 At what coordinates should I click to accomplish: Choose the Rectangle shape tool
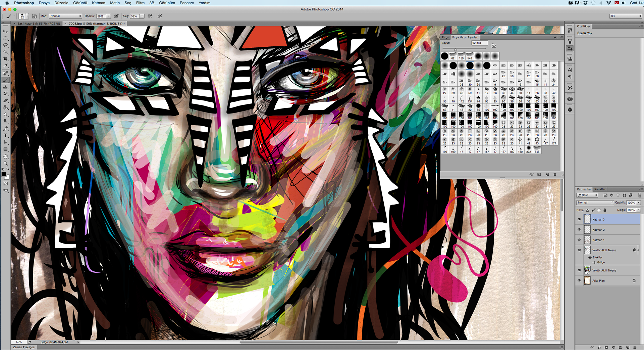point(5,149)
